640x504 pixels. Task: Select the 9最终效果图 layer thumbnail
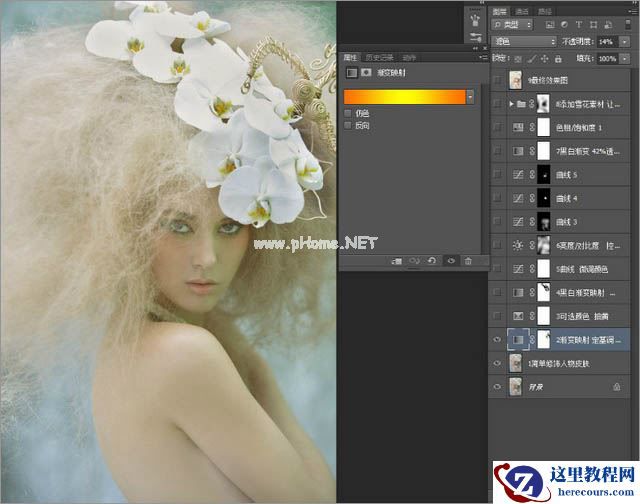[x=517, y=80]
